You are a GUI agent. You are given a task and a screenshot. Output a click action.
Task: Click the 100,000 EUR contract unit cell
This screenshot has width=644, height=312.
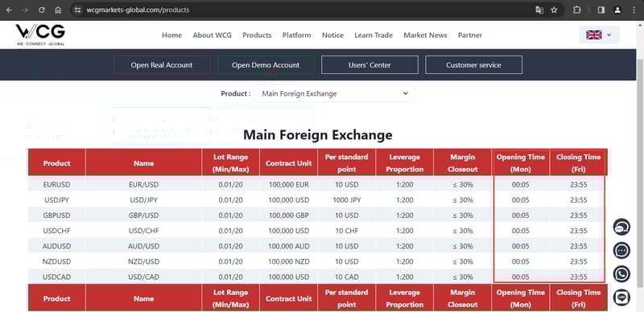pos(289,185)
